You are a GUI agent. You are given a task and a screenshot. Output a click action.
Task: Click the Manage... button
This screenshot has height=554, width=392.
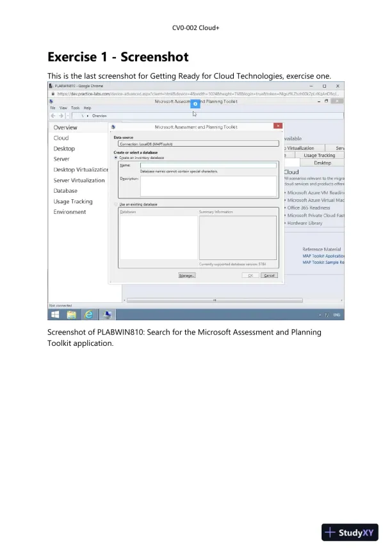coord(186,275)
